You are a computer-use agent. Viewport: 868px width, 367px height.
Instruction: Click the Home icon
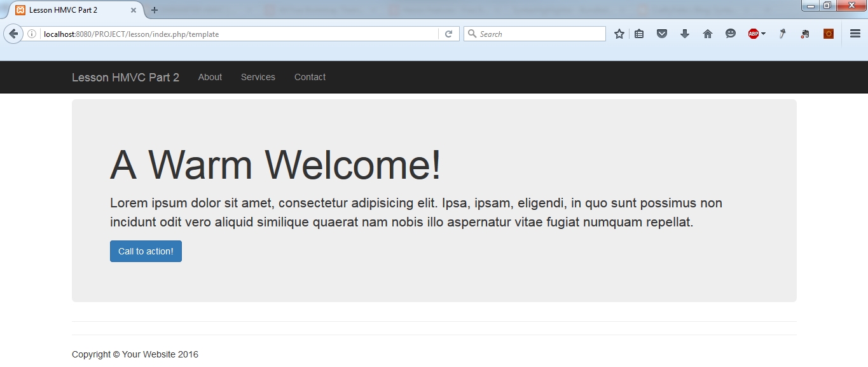(x=707, y=33)
